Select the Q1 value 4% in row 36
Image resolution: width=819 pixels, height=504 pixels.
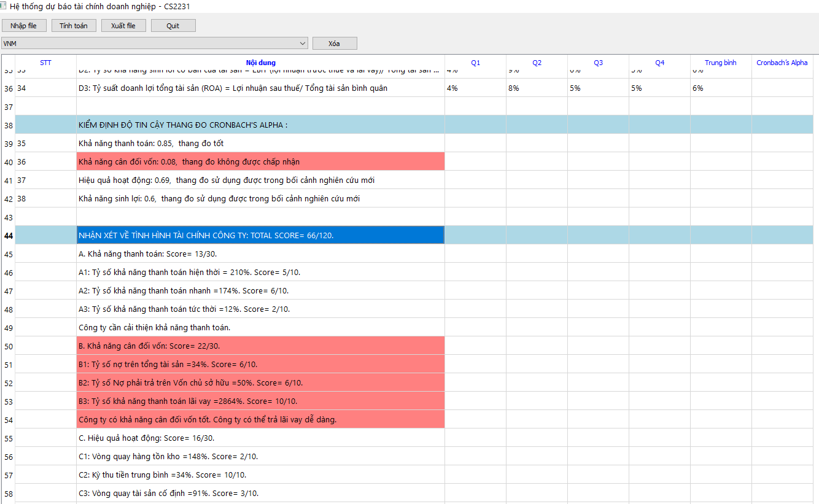476,88
